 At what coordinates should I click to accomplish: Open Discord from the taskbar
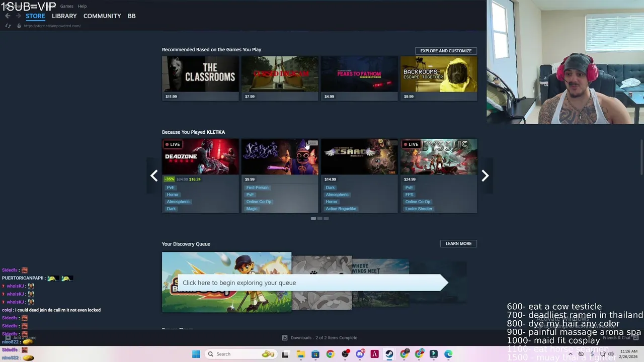(x=360, y=354)
